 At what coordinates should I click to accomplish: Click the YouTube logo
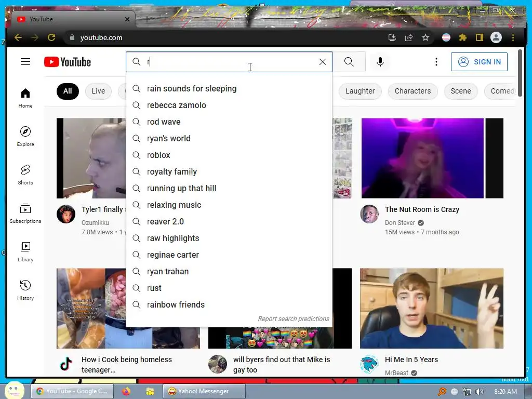point(68,62)
